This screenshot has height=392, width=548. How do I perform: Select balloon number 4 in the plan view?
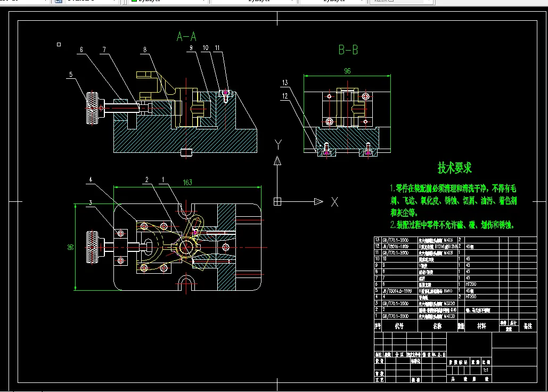pyautogui.click(x=91, y=179)
